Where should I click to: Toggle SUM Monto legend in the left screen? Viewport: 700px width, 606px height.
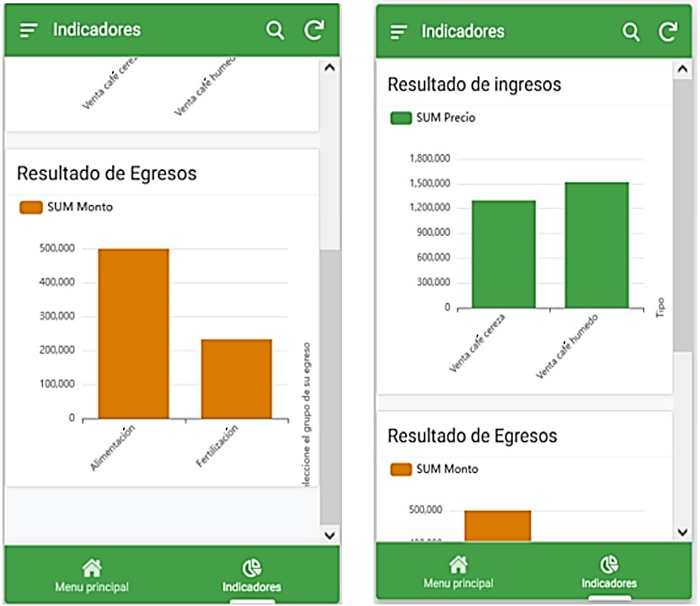66,206
